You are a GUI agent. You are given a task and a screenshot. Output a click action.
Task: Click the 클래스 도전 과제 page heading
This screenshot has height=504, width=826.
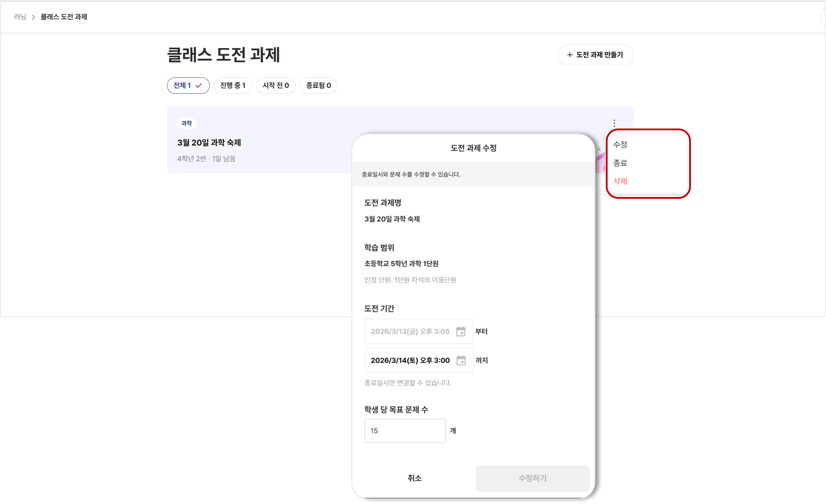coord(223,55)
